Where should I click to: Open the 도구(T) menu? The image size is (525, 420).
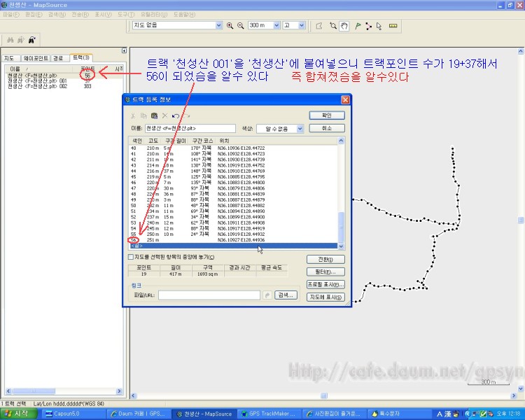pos(126,15)
